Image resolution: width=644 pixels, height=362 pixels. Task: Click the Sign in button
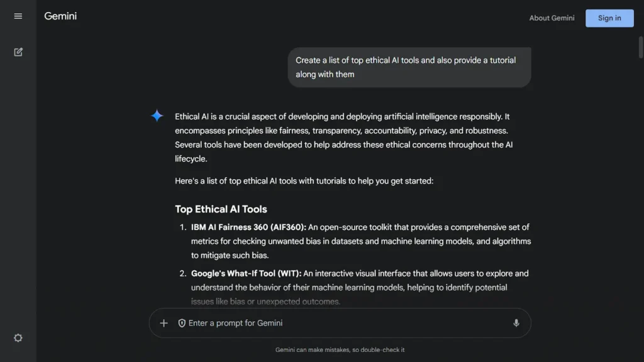609,18
